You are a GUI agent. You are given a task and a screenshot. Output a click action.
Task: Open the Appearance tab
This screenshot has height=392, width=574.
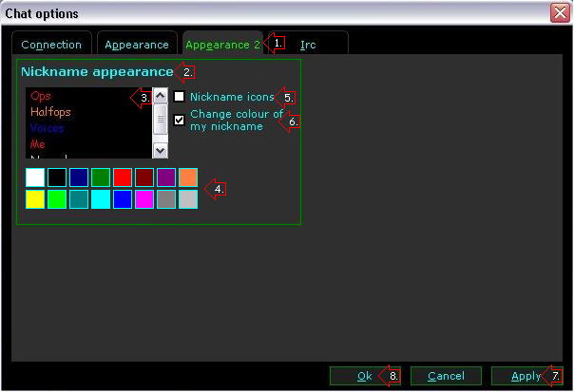137,44
